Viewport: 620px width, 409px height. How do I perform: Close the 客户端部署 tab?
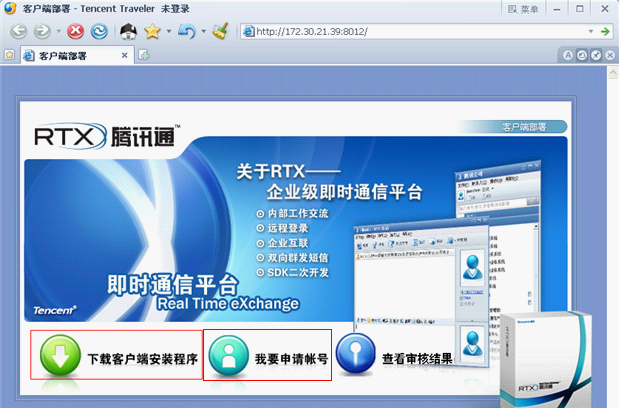pyautogui.click(x=125, y=55)
